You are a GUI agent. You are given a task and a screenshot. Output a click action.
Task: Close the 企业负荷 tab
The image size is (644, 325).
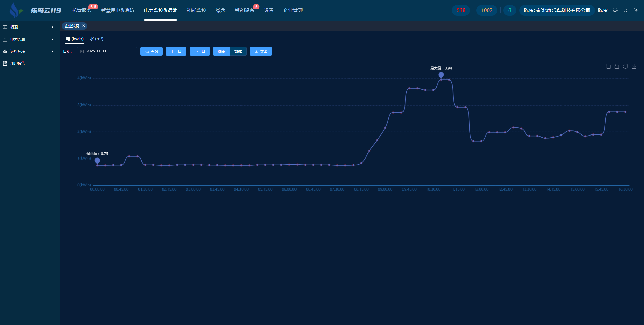[x=84, y=26]
